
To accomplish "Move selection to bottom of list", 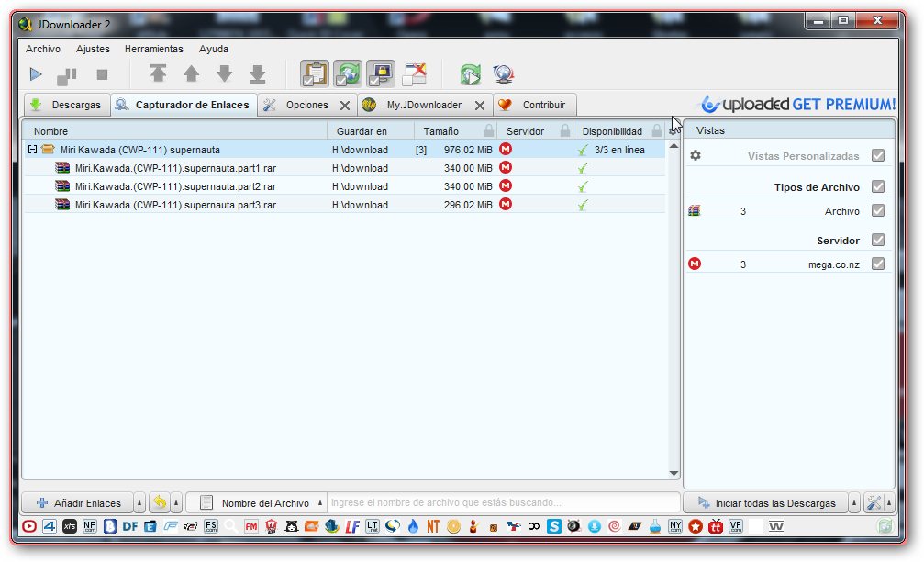I will [258, 73].
